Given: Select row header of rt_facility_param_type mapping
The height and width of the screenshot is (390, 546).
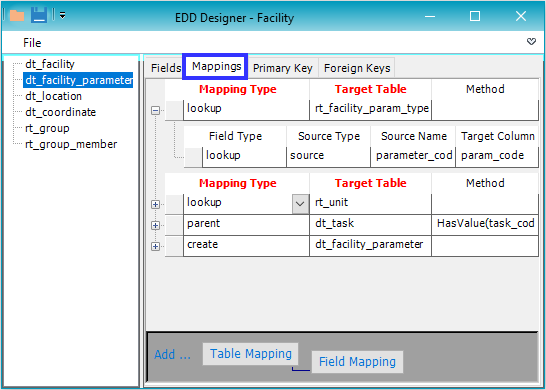Looking at the screenshot, I should coord(174,110).
